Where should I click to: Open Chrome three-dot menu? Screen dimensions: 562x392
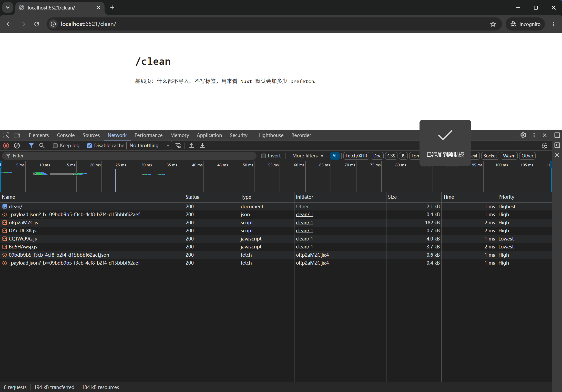click(554, 24)
